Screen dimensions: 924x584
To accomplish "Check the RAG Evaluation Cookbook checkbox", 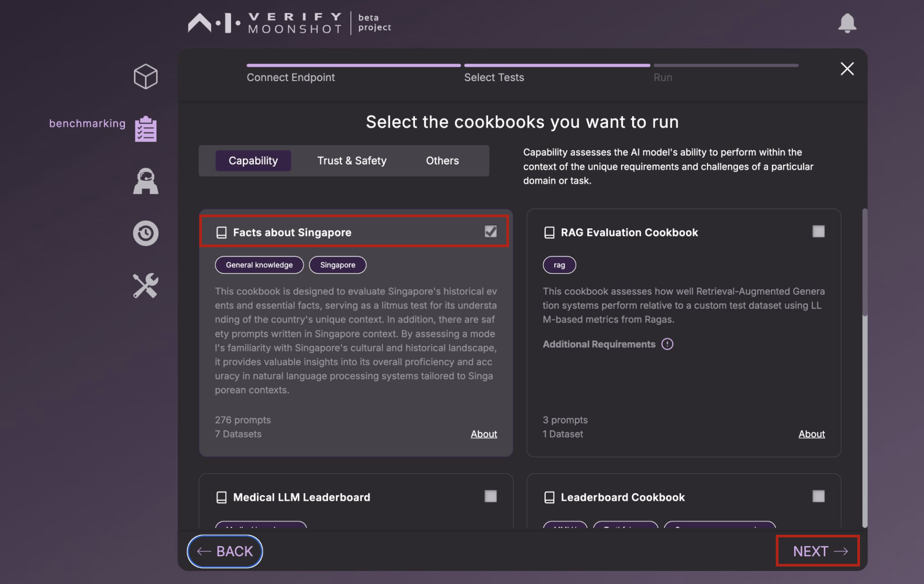I will pos(818,232).
